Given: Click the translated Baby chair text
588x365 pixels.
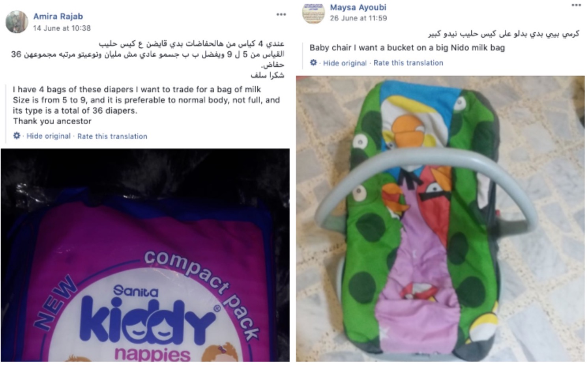Looking at the screenshot, I should (407, 48).
